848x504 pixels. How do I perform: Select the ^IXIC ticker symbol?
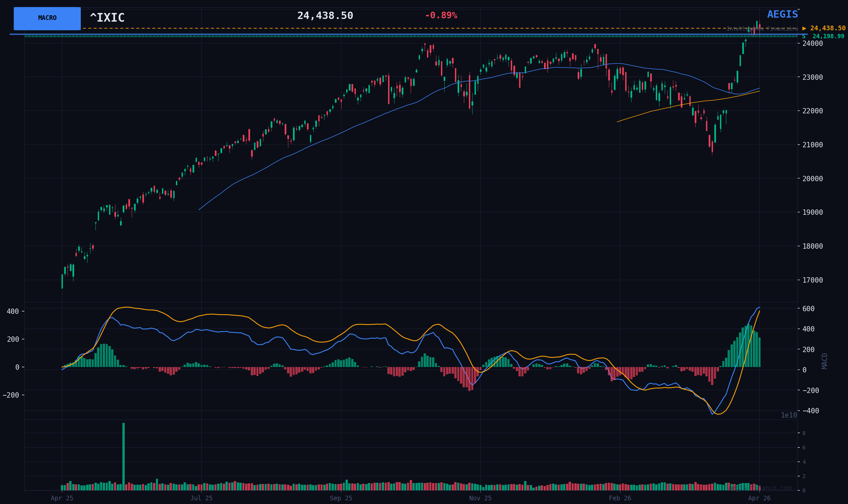point(107,18)
